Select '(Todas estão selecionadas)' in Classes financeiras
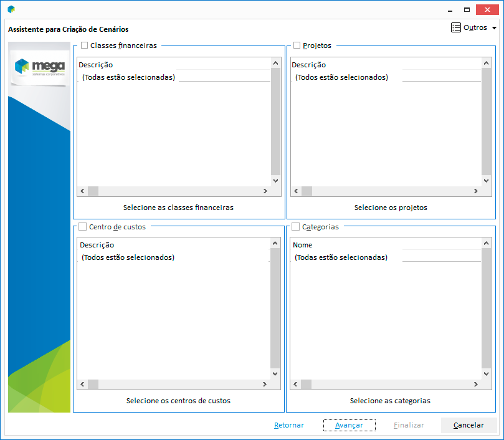504x440 pixels. pos(128,77)
